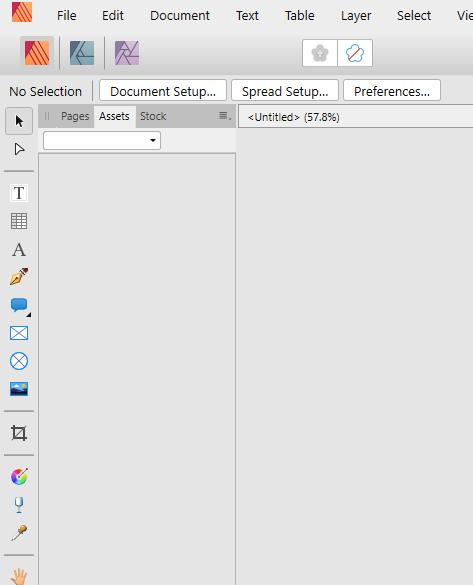Open the Assets category dropdown

tap(102, 141)
